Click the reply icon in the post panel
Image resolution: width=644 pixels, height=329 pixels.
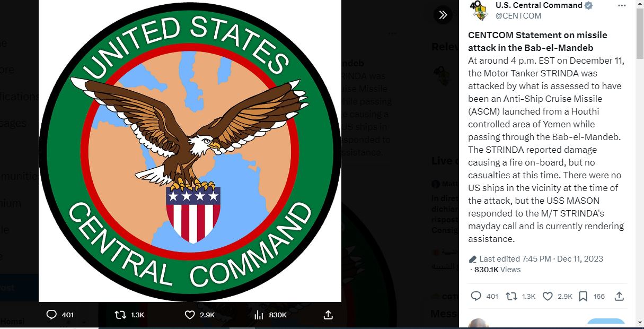(x=476, y=296)
